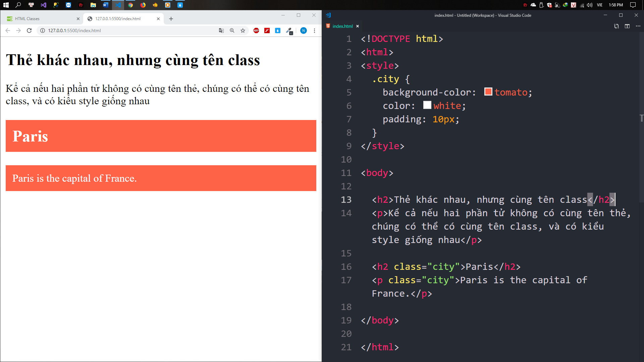This screenshot has width=644, height=362.
Task: Close the index.html editor tab
Action: coord(358,26)
